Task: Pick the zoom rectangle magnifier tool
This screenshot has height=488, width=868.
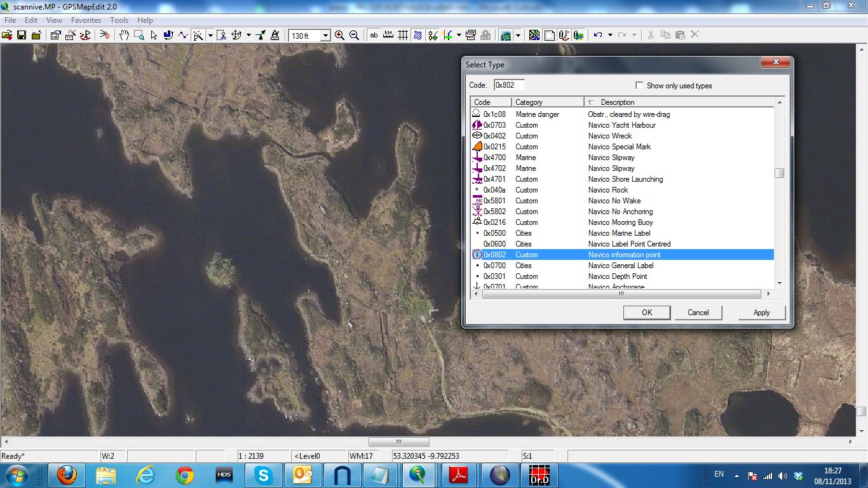Action: [x=139, y=35]
